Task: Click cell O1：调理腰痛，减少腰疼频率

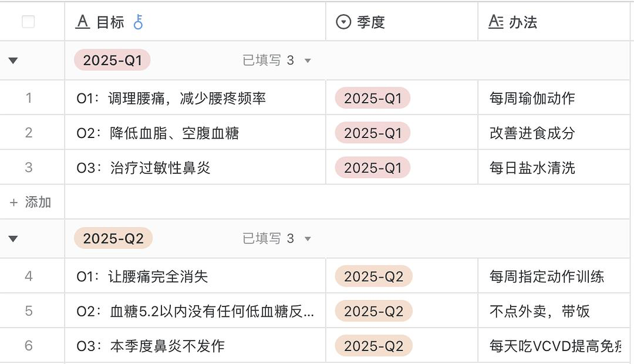Action: (x=195, y=98)
